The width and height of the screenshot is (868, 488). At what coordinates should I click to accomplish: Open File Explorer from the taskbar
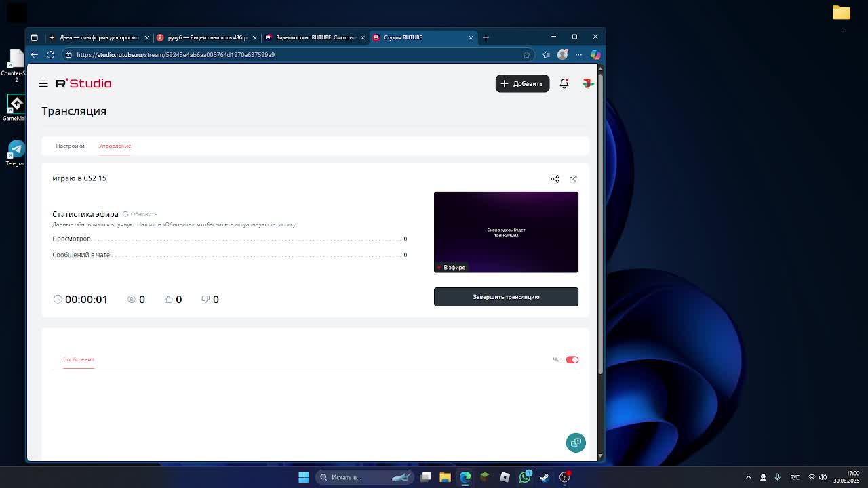(x=445, y=477)
